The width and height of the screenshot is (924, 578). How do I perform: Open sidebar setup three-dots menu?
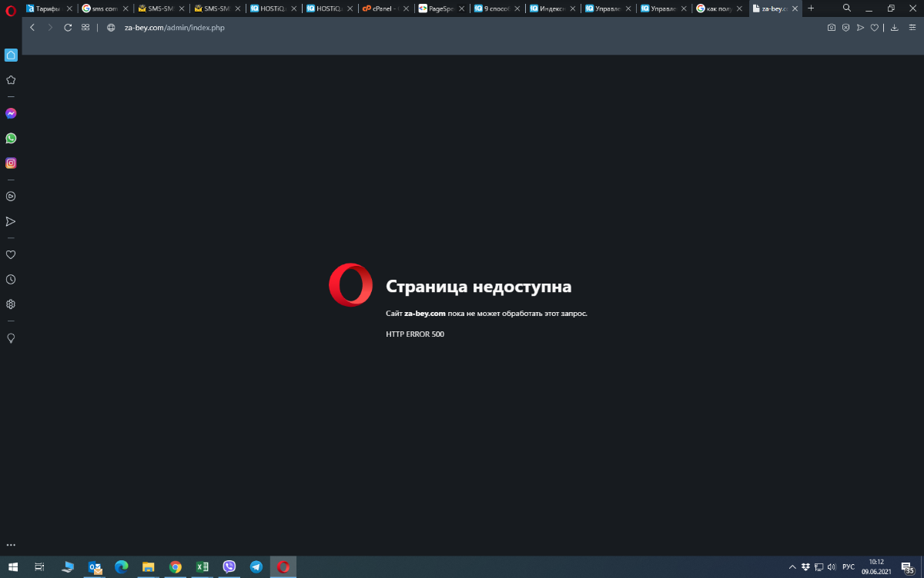(x=11, y=545)
